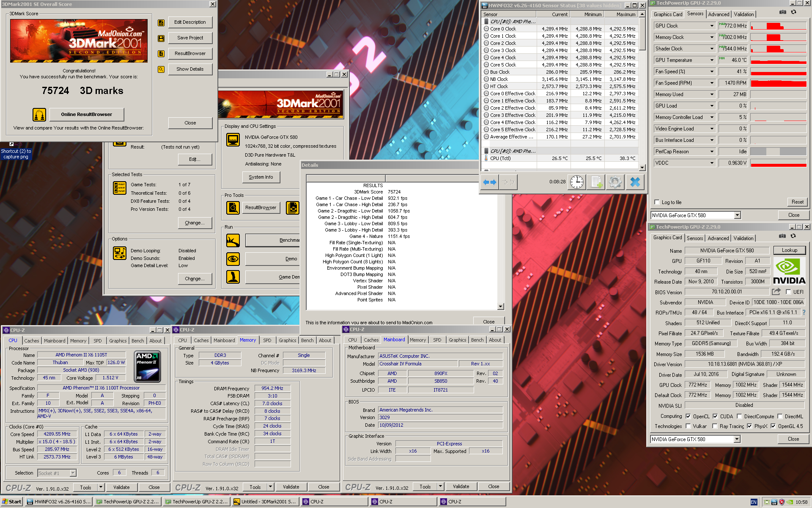The width and height of the screenshot is (812, 508).
Task: Open the GPU Temperature sensor dropdown
Action: pos(712,60)
